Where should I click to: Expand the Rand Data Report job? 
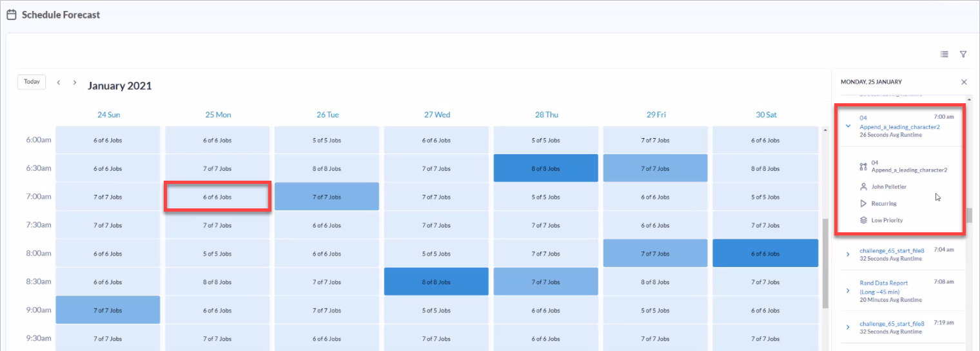(x=848, y=291)
